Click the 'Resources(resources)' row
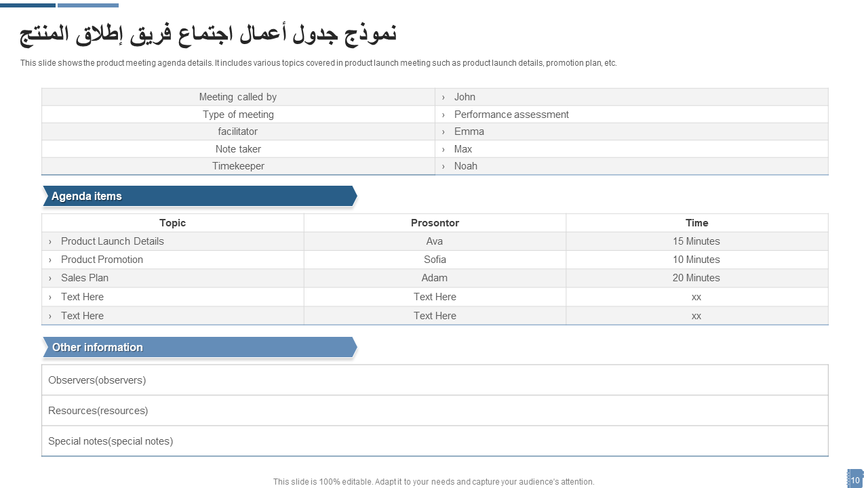This screenshot has width=868, height=488. coord(435,411)
